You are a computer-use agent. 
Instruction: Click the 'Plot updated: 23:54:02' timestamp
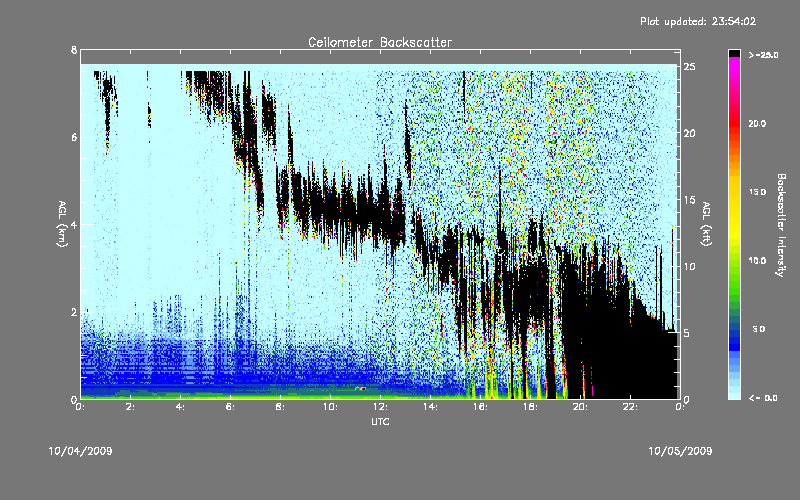coord(698,21)
